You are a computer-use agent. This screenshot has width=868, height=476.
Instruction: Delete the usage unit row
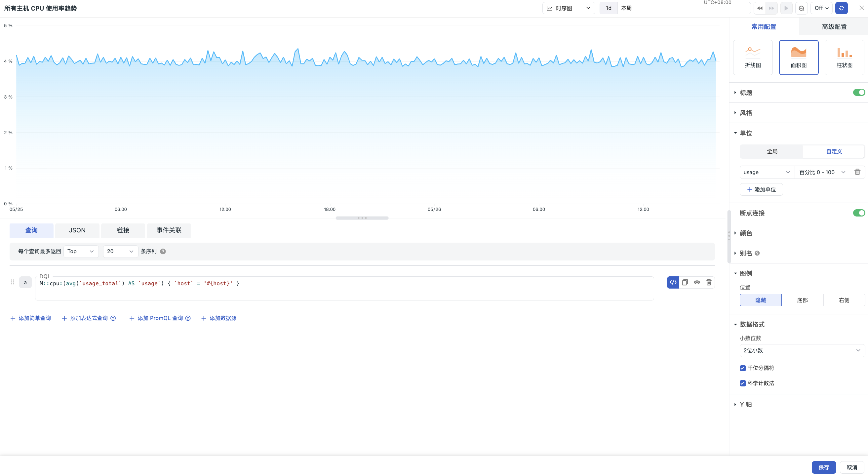pos(857,172)
